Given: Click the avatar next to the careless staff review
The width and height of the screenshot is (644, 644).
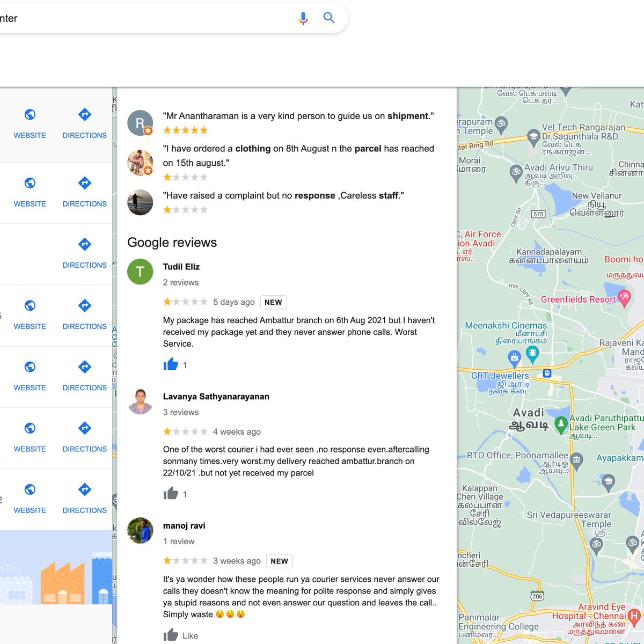Looking at the screenshot, I should 140,202.
